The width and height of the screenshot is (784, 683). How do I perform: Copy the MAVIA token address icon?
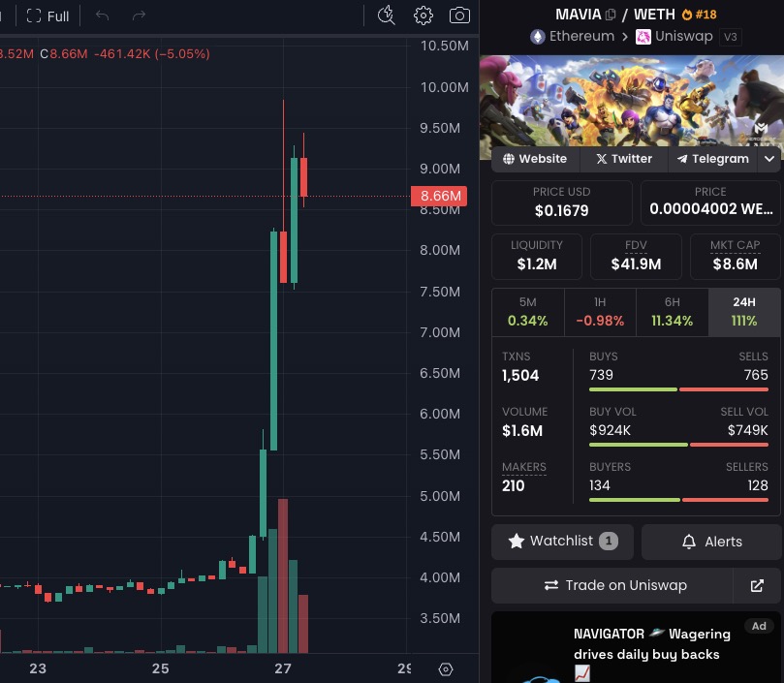(x=611, y=15)
